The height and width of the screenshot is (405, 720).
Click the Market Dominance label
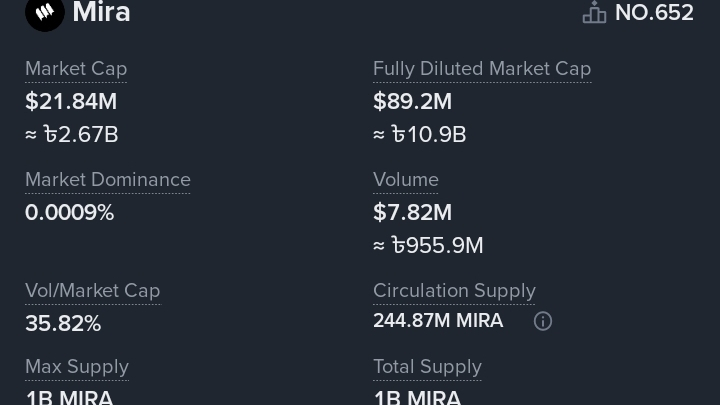pyautogui.click(x=108, y=180)
